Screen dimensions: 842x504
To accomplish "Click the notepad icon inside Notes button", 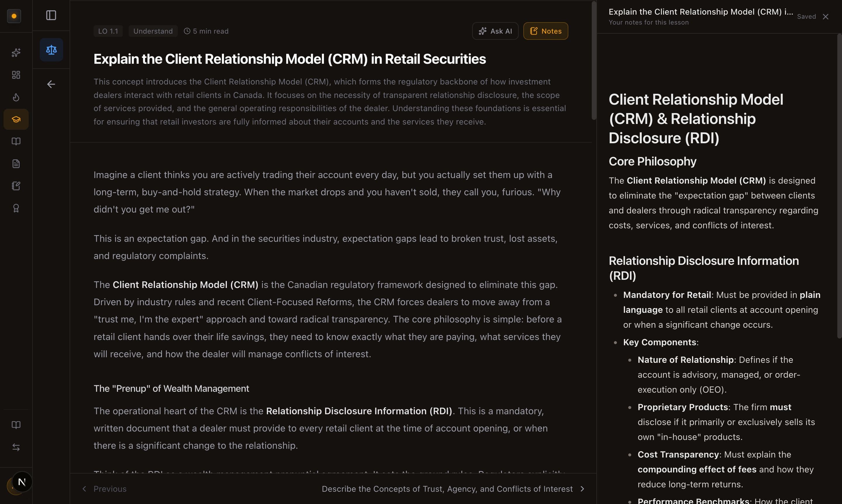I will [534, 31].
